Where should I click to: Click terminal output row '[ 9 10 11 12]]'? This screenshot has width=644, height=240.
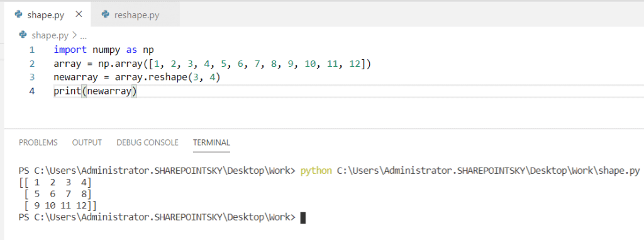pyautogui.click(x=60, y=205)
